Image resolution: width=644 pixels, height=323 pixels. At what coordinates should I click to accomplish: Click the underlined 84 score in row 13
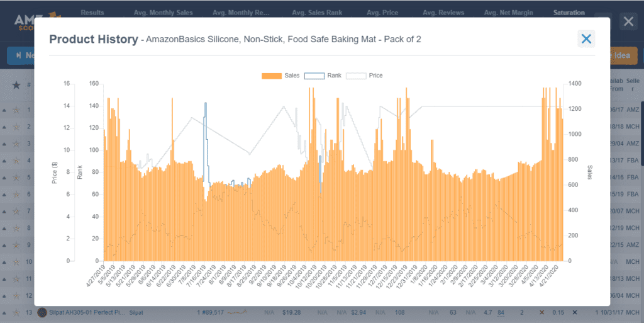pyautogui.click(x=501, y=313)
